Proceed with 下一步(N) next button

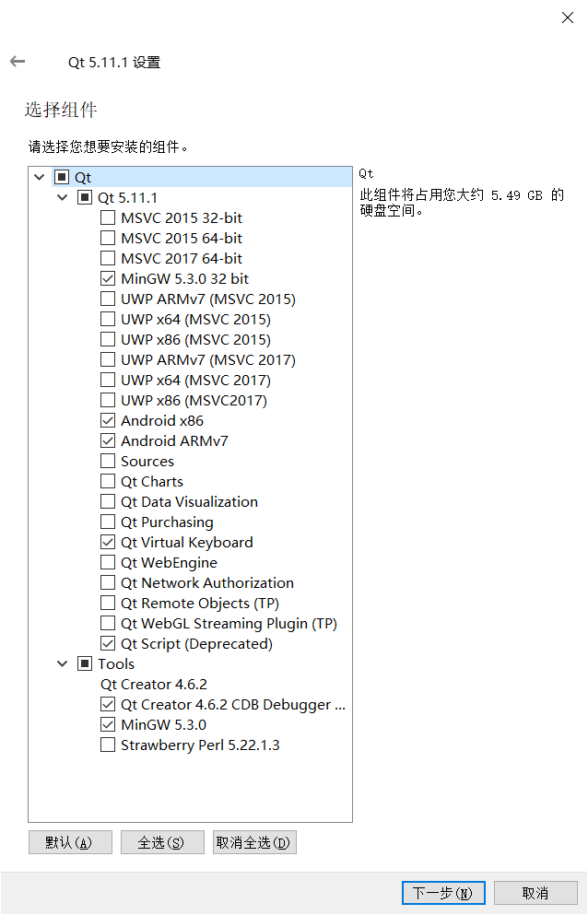coord(444,893)
